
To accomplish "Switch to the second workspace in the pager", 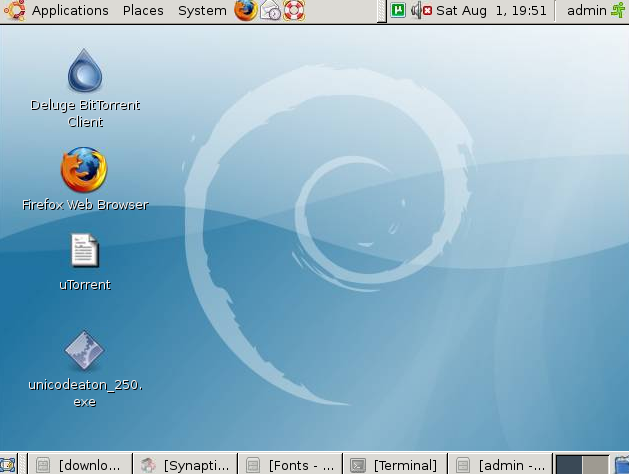I will (595, 465).
